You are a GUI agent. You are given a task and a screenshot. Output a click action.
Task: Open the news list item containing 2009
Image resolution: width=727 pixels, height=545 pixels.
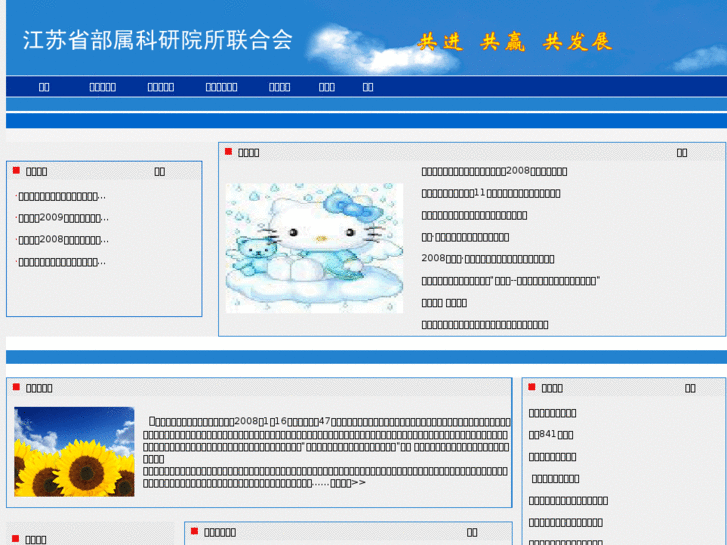[x=63, y=218]
